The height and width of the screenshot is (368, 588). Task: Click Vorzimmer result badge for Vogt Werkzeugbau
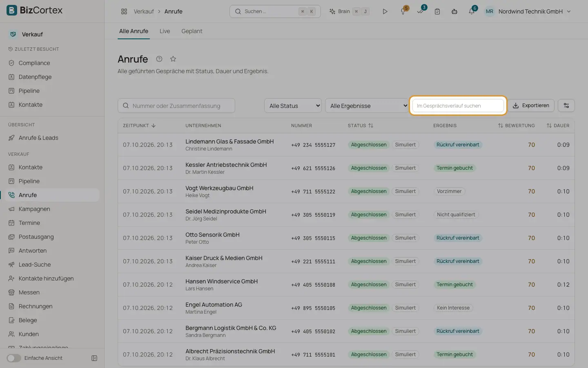point(449,191)
